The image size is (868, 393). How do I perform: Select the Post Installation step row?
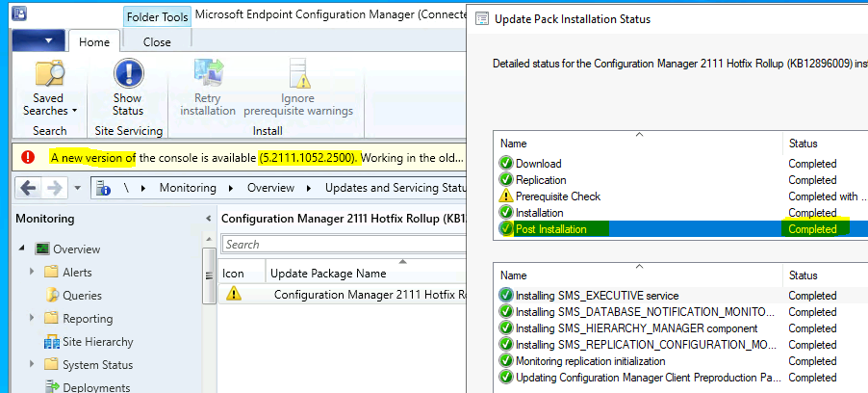[x=680, y=229]
